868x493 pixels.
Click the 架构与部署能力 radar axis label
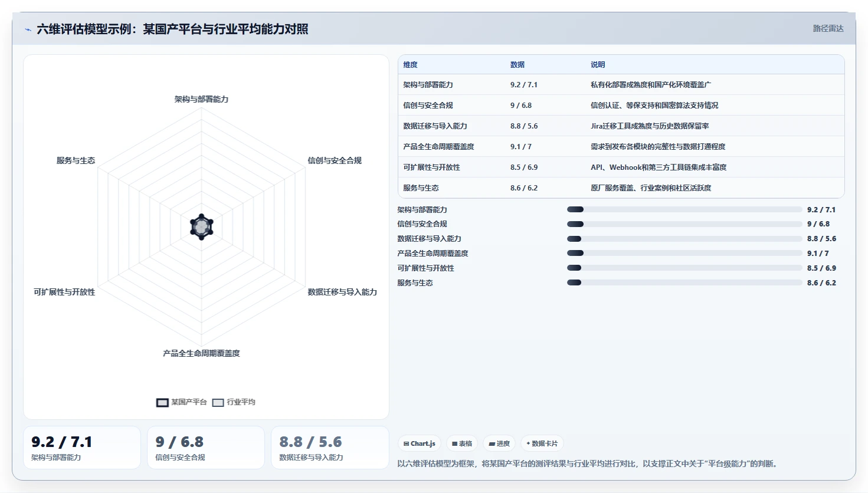(201, 99)
